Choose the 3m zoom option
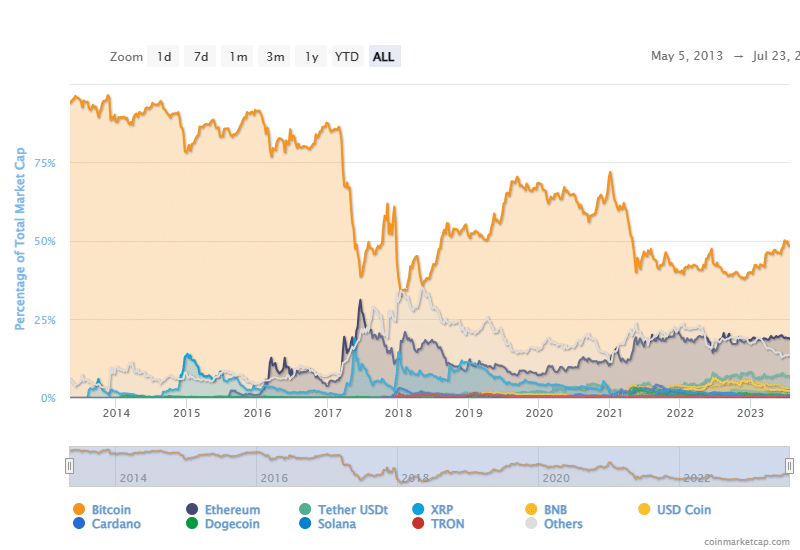 coord(274,56)
